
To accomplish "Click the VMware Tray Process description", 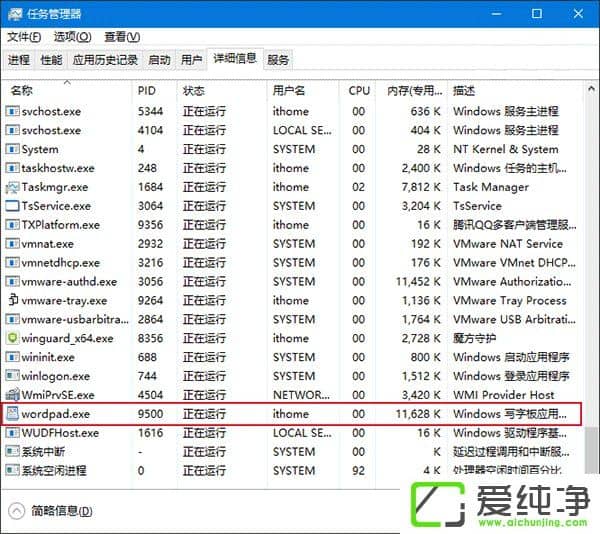I will (x=510, y=301).
